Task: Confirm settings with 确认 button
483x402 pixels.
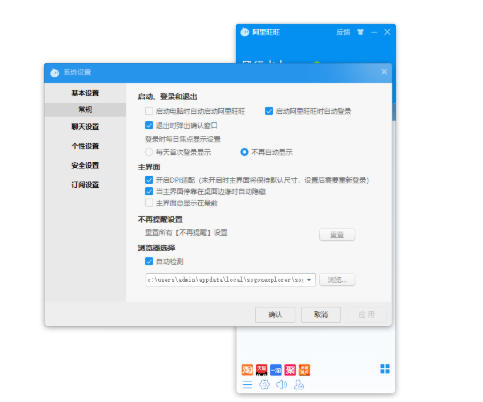Action: (x=275, y=315)
